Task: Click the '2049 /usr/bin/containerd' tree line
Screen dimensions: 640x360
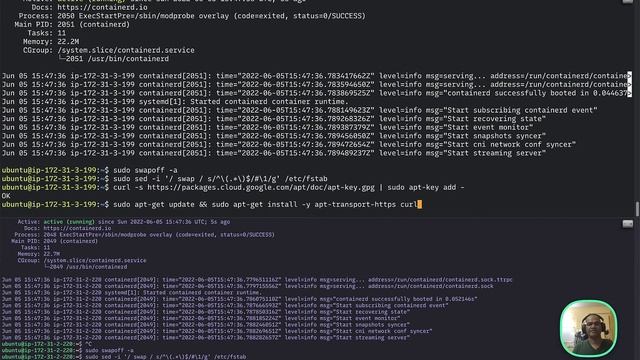Action: pyautogui.click(x=85, y=267)
